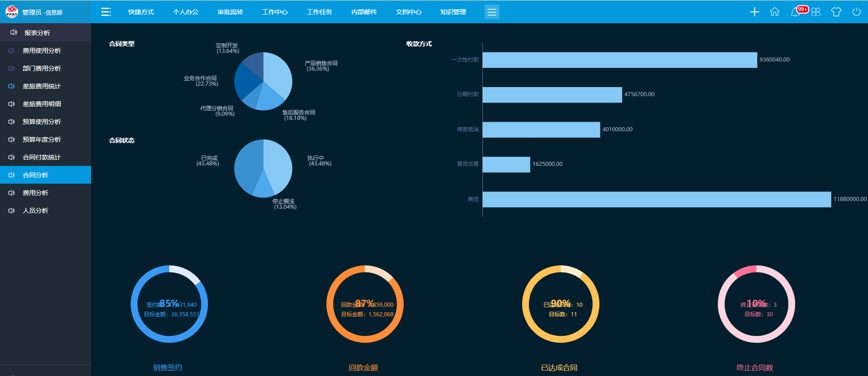
Task: Open notifications bell with 99+ badge
Action: (795, 12)
